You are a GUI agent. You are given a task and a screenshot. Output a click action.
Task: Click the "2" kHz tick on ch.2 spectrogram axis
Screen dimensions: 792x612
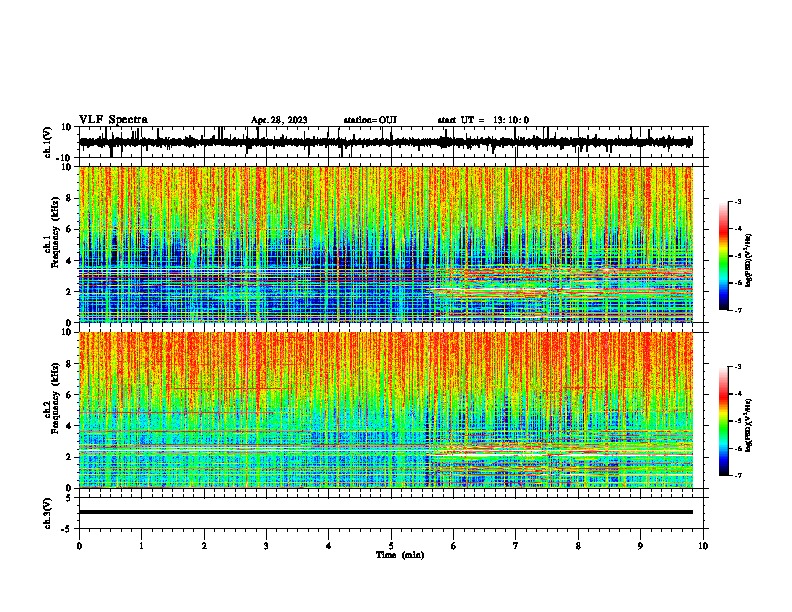tap(69, 457)
